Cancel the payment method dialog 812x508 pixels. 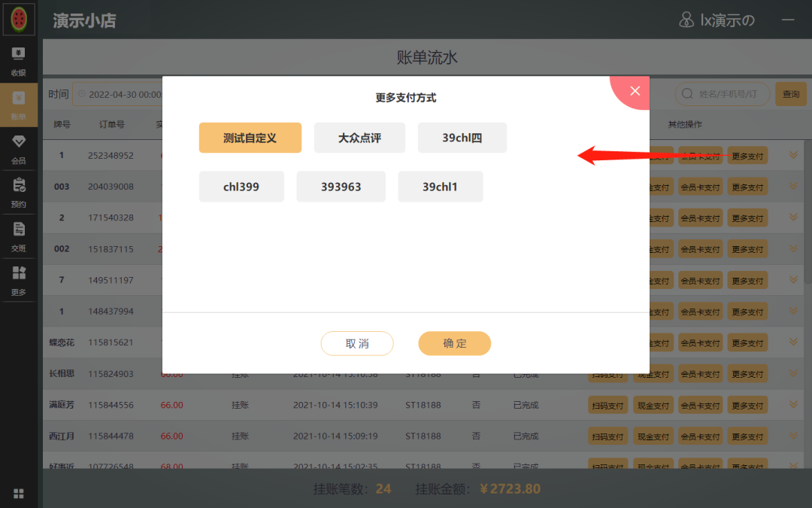(357, 343)
